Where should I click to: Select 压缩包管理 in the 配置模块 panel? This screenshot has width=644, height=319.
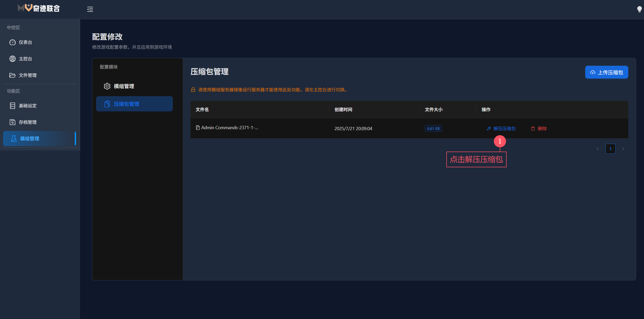coord(134,104)
